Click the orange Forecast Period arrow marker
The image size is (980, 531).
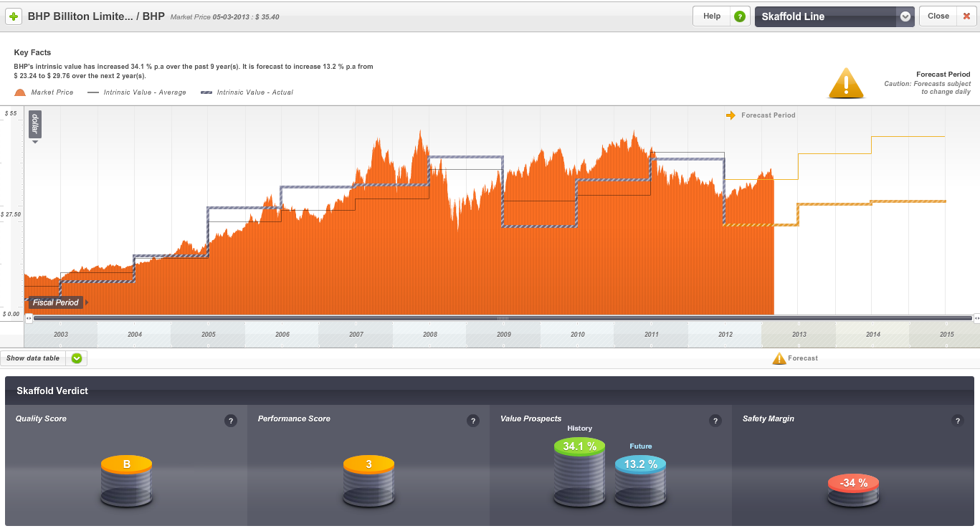(731, 115)
